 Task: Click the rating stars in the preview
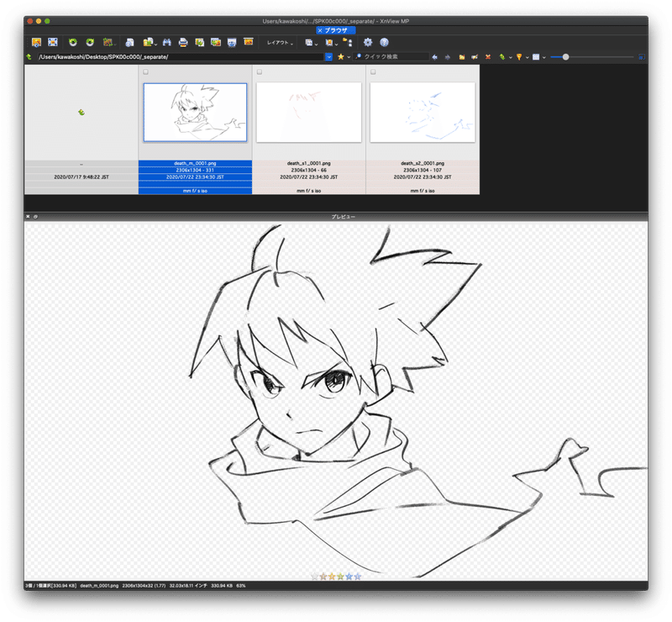coord(337,577)
